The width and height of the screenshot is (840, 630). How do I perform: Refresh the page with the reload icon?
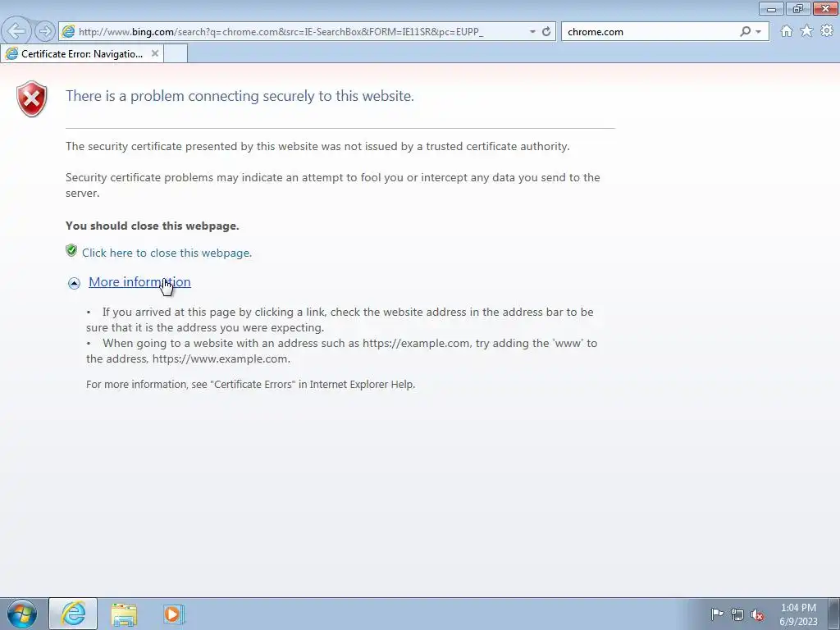[546, 32]
